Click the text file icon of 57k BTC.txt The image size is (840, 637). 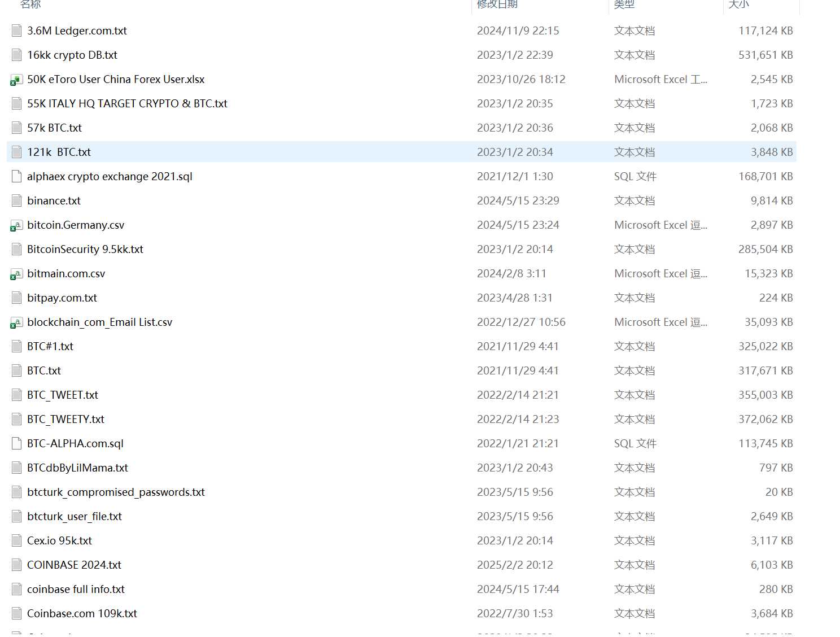click(x=16, y=128)
